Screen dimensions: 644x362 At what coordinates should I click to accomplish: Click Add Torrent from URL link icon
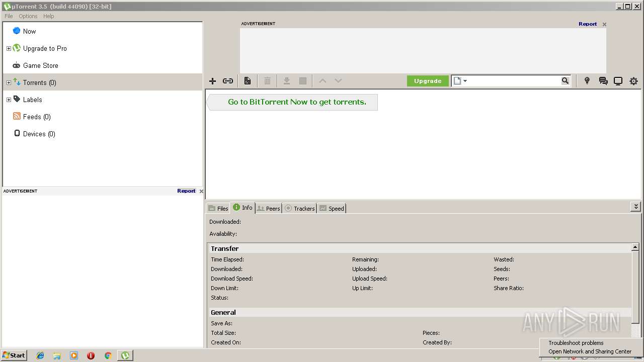tap(228, 81)
